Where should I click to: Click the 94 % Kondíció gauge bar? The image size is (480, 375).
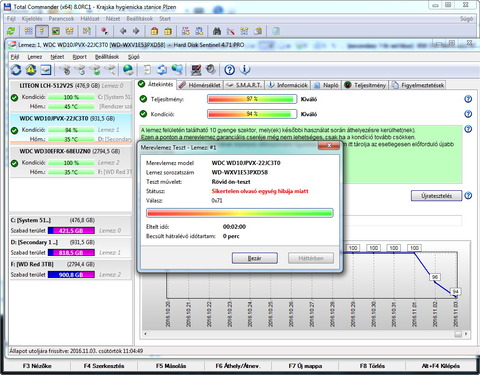[252, 114]
